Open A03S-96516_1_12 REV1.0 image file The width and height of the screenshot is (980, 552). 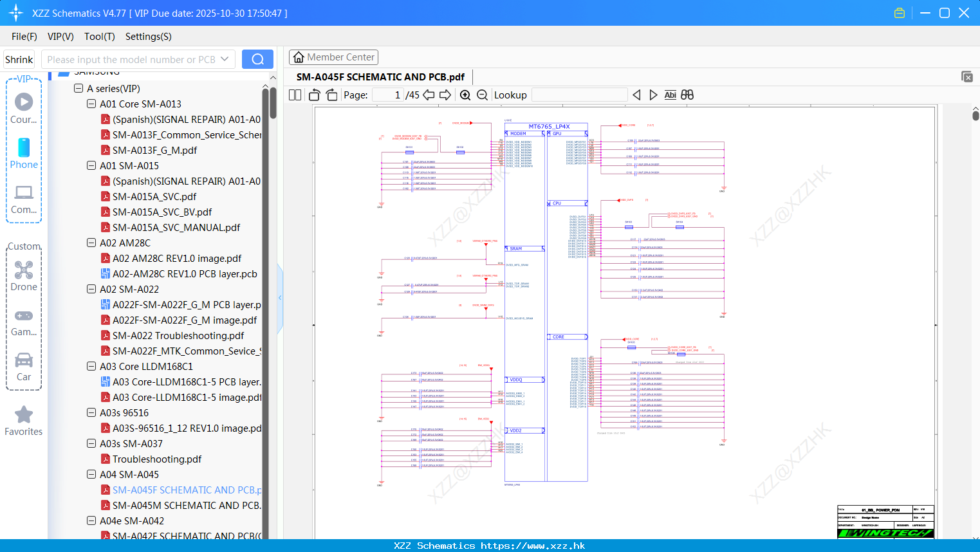(x=181, y=428)
